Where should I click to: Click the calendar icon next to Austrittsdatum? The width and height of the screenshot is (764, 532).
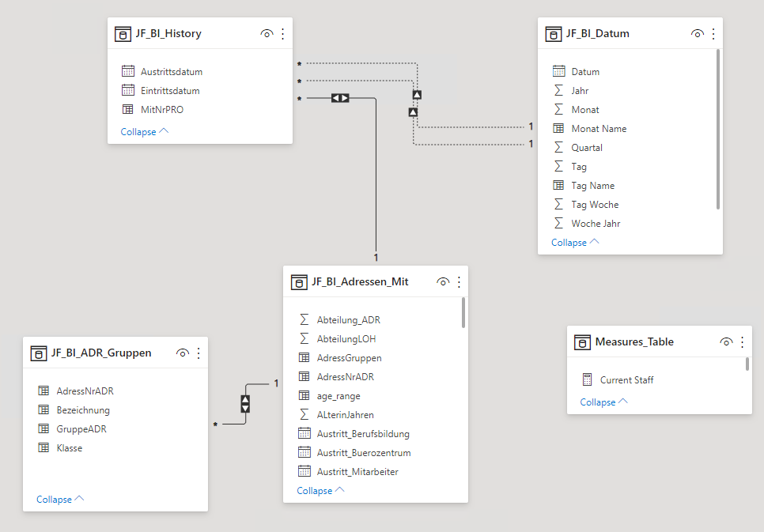point(127,71)
